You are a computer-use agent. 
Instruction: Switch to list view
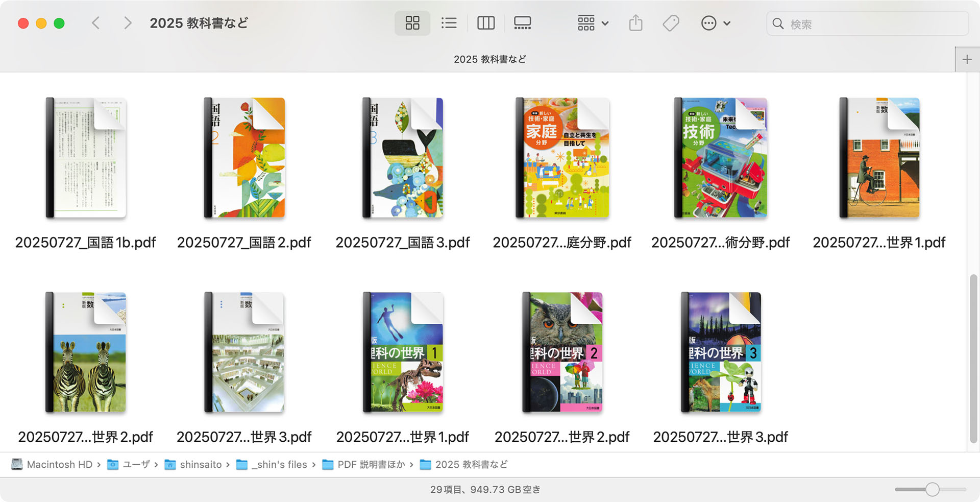click(449, 23)
